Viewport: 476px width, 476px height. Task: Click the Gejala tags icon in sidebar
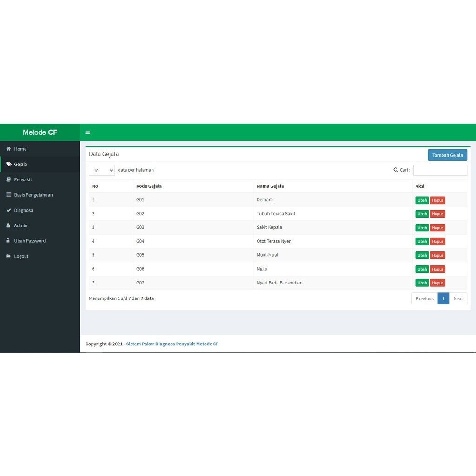pos(8,164)
